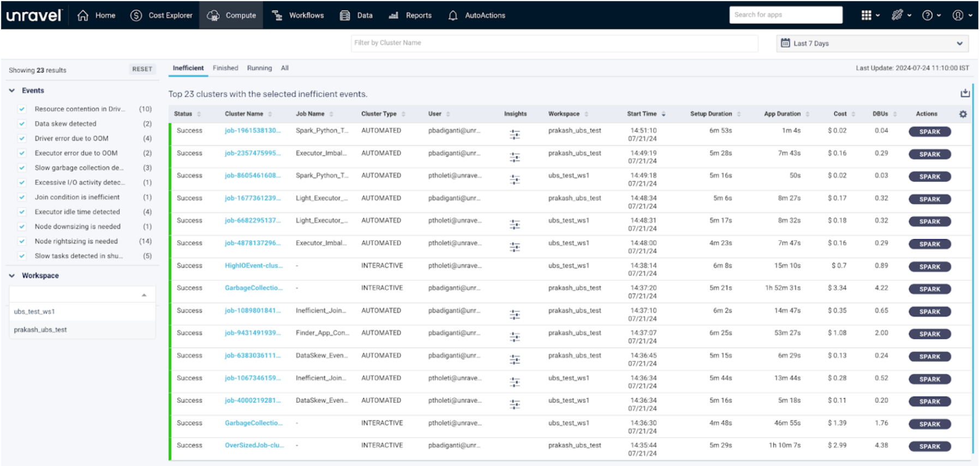Click the AutoActions bell icon
This screenshot has height=466, width=980.
(x=452, y=16)
